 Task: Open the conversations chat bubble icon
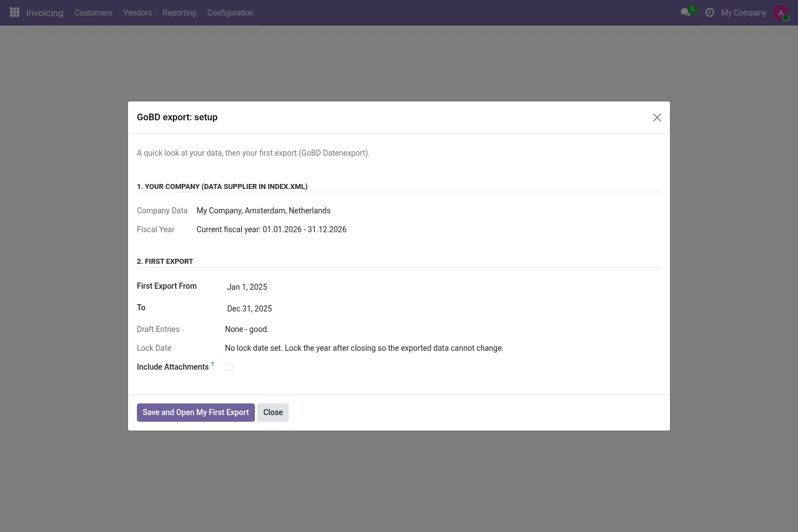(x=686, y=12)
